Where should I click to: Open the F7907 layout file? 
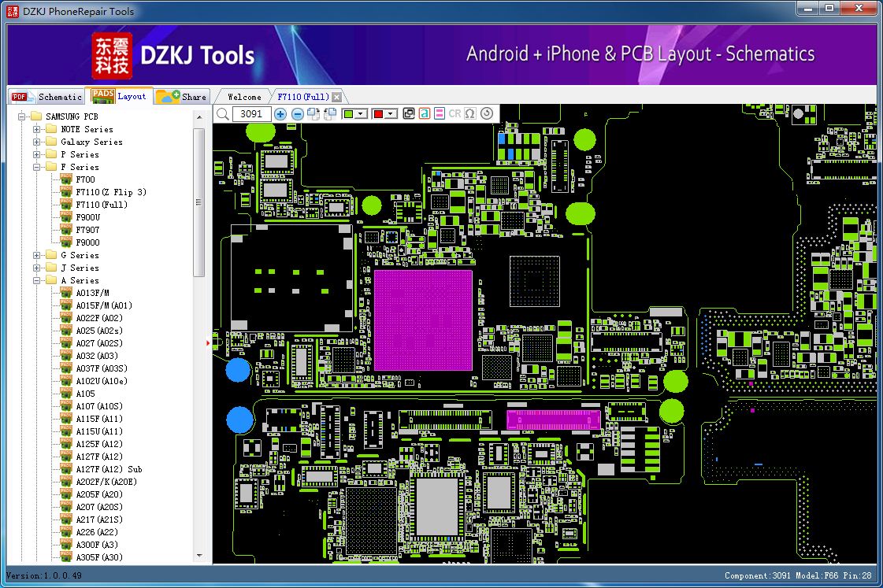pyautogui.click(x=87, y=230)
